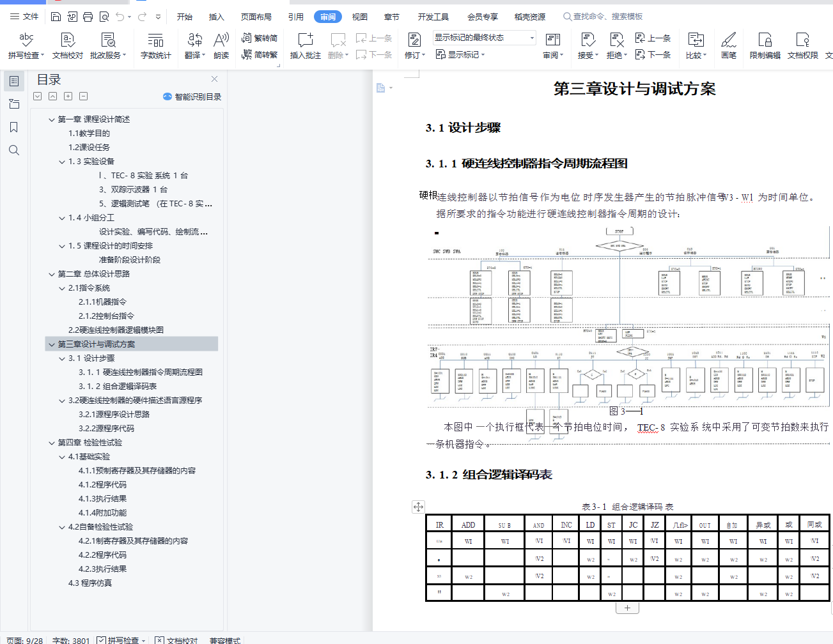833x644 pixels.
Task: Open the 显示标记 dropdown menu
Action: click(460, 55)
